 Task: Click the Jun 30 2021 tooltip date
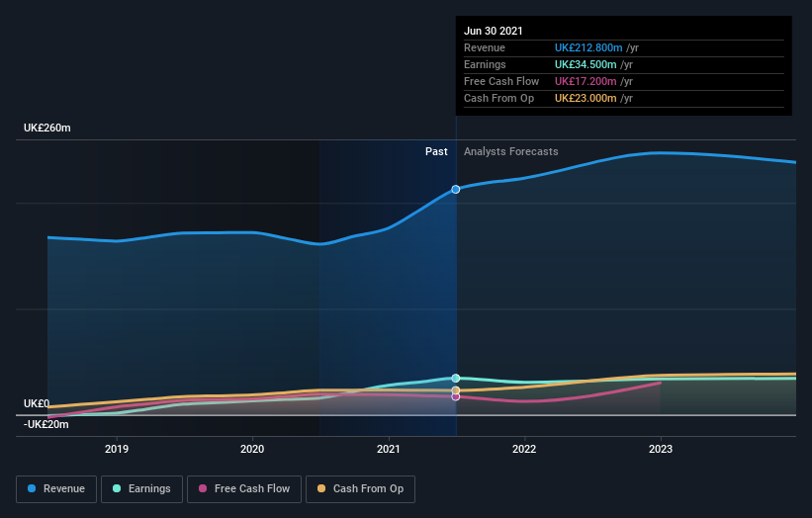coord(493,31)
